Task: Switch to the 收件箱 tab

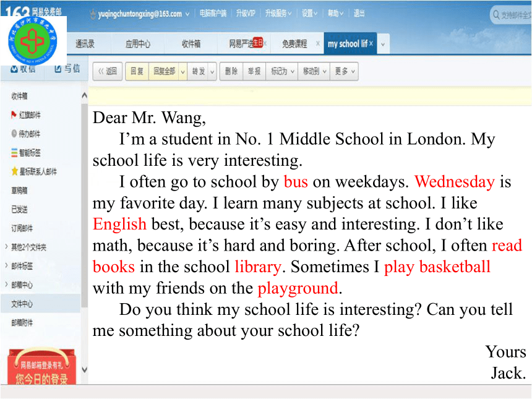Action: [191, 44]
